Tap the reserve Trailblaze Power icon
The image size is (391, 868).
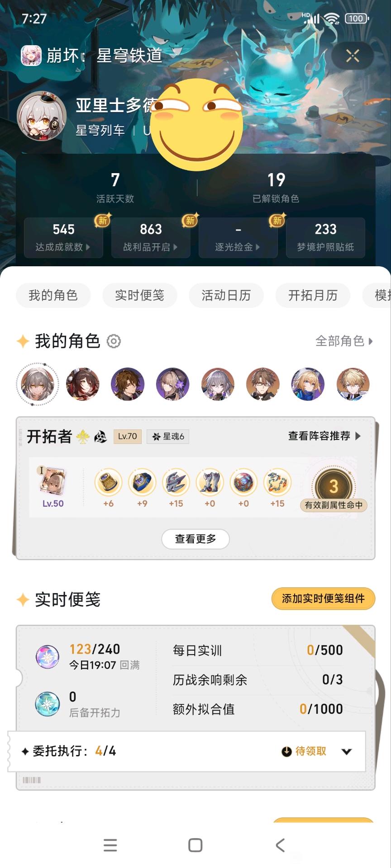coord(48,704)
